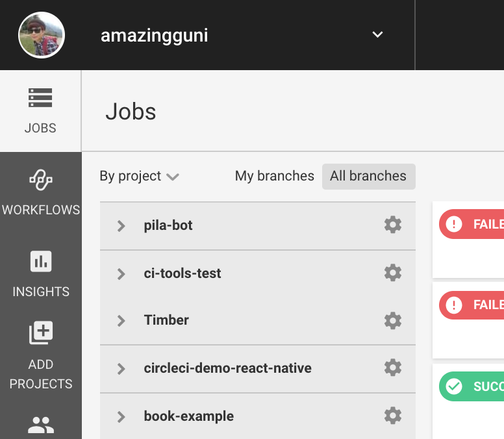The height and width of the screenshot is (439, 504).
Task: Open pila-bot settings gear
Action: pos(393,225)
